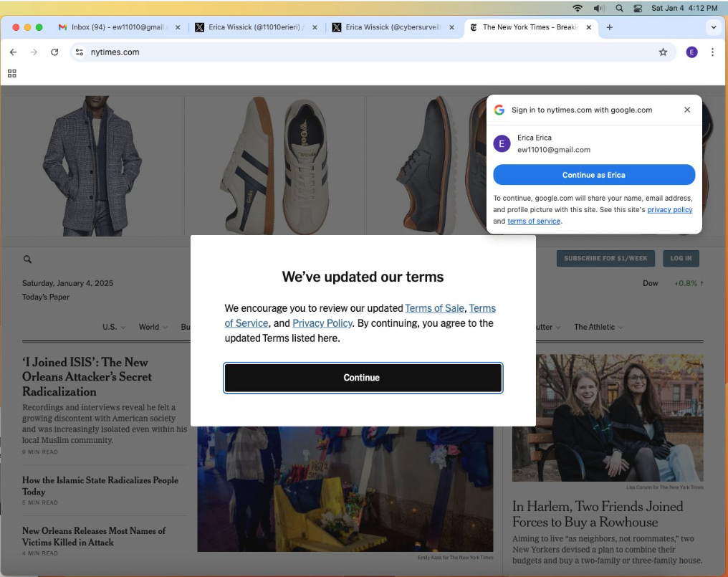Image resolution: width=728 pixels, height=577 pixels.
Task: Close the @11010erieri X tab
Action: (315, 27)
